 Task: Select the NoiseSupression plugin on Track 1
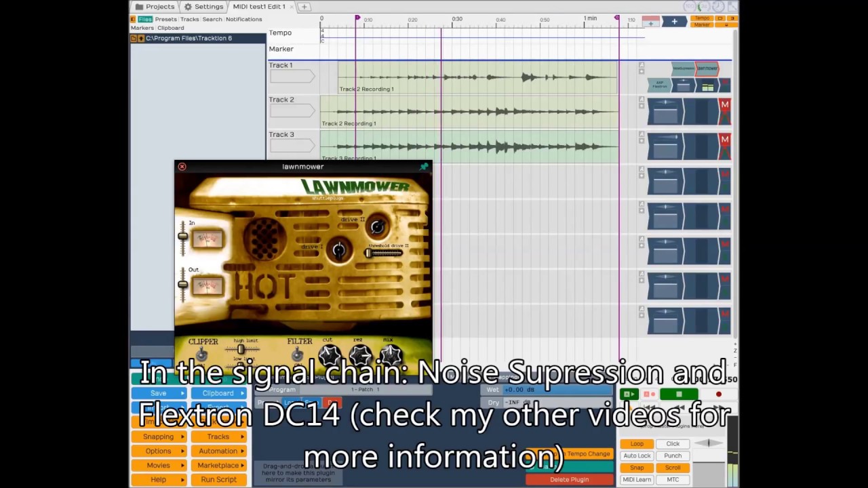684,69
